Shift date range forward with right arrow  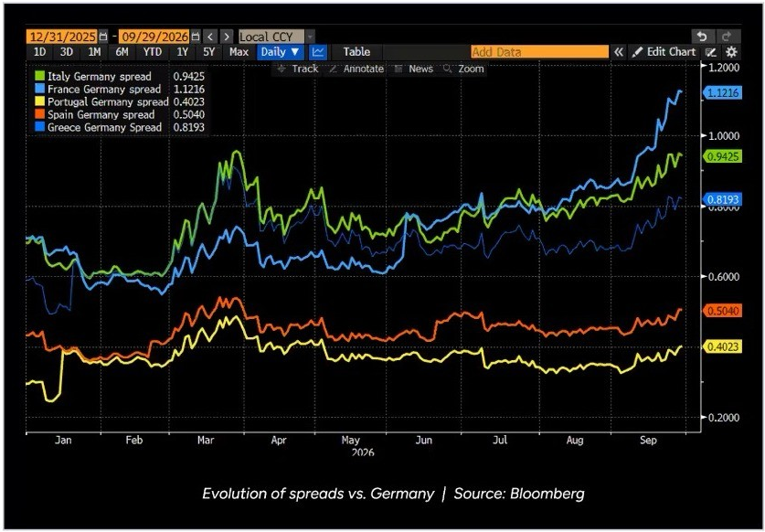(x=227, y=37)
